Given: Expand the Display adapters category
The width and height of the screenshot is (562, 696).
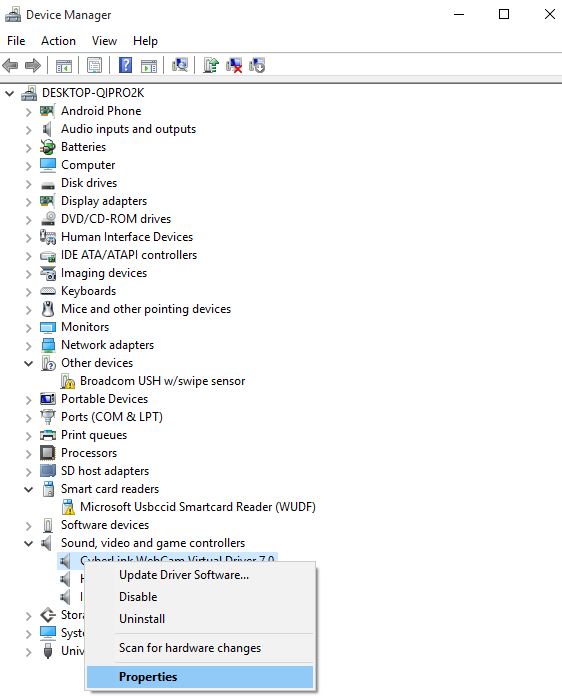Looking at the screenshot, I should (x=28, y=202).
